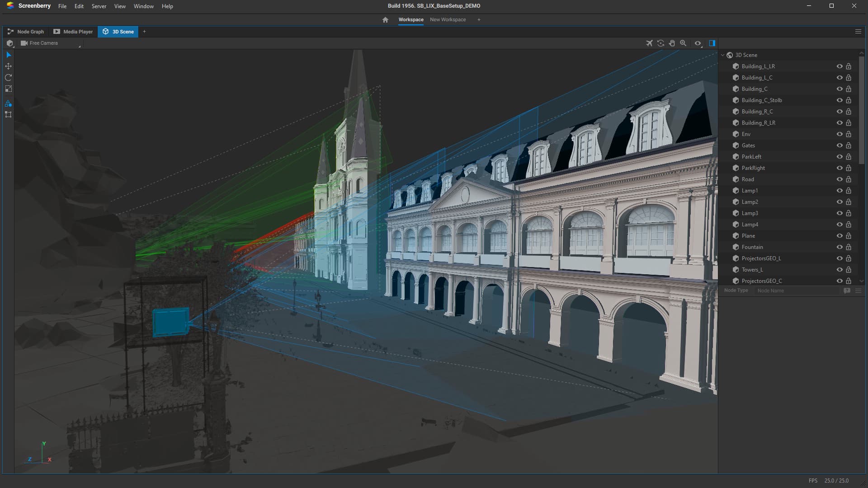Hide the Building_C object
Screen dimensions: 868x488
839,89
